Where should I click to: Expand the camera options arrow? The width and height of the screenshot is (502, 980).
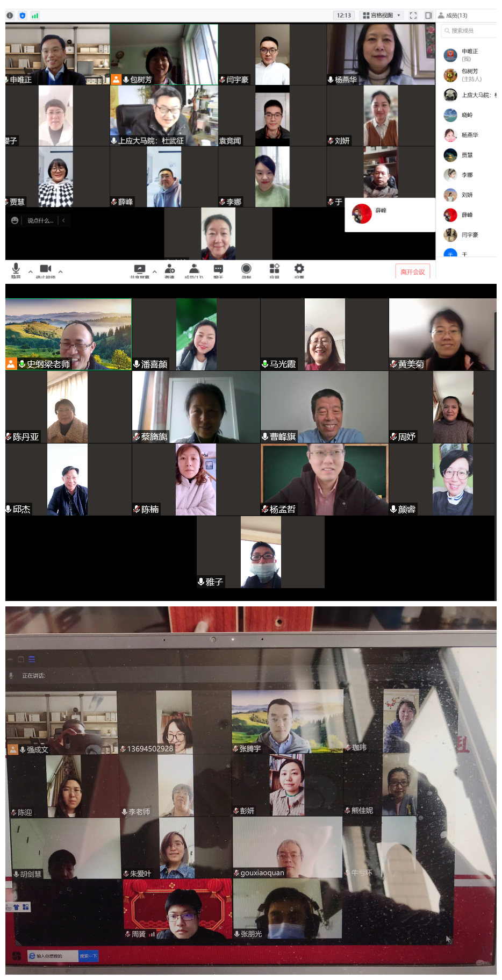(61, 271)
